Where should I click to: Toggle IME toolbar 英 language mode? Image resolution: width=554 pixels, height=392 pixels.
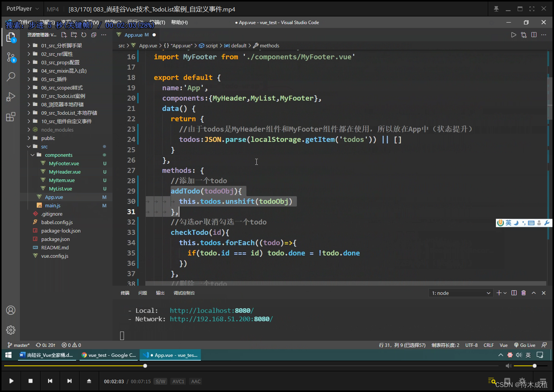(508, 223)
